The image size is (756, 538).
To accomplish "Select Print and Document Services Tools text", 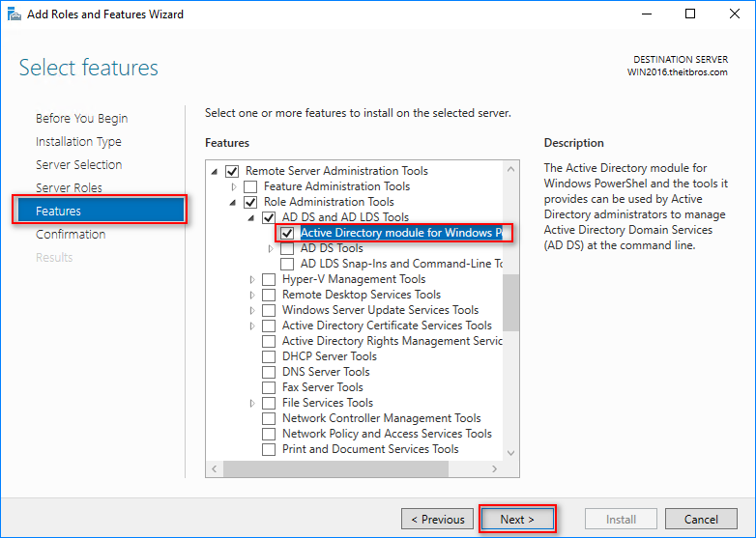I will tap(370, 449).
